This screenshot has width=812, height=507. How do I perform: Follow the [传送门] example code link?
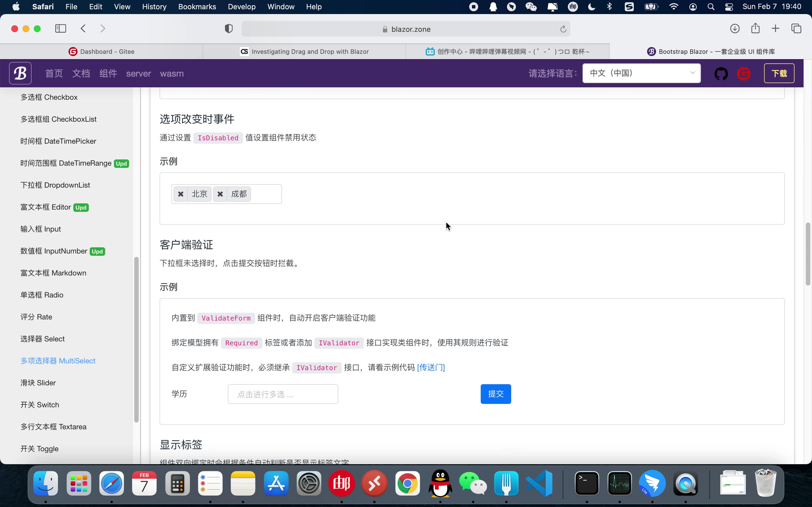pos(431,368)
